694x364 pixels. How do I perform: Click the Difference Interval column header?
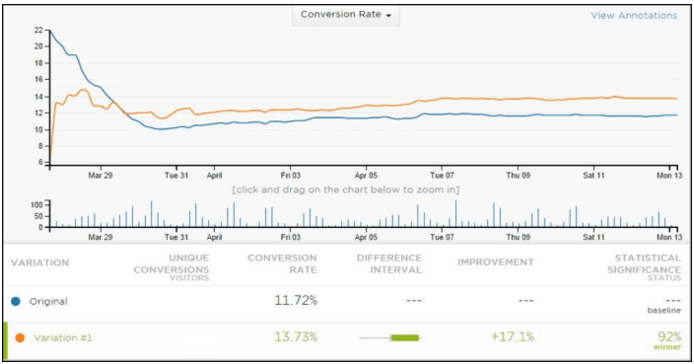click(x=389, y=264)
